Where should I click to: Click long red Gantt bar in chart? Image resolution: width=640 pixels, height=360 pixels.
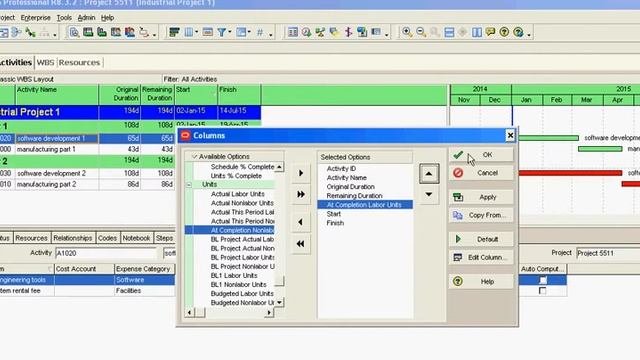coord(570,173)
